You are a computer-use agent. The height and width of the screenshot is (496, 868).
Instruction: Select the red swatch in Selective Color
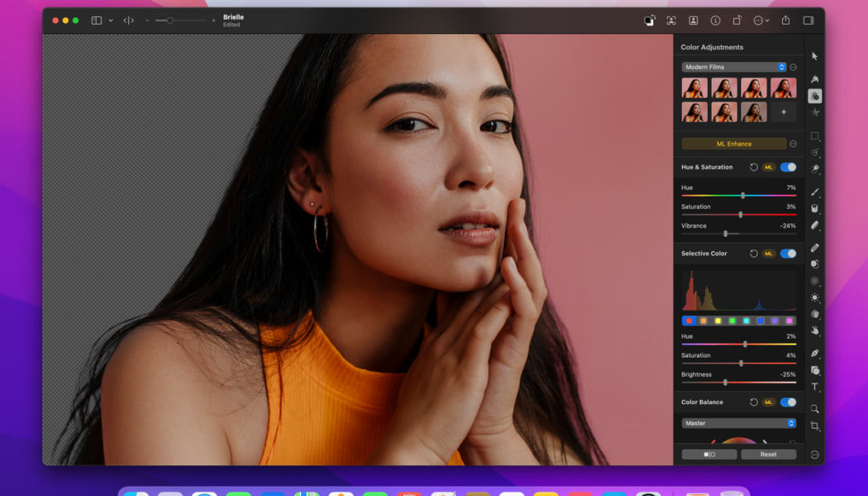(688, 321)
